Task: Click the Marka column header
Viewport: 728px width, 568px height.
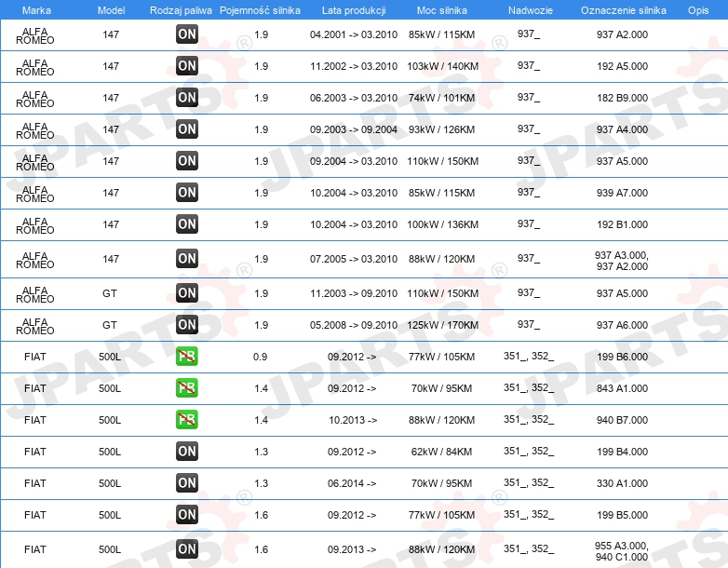Action: pyautogui.click(x=36, y=10)
